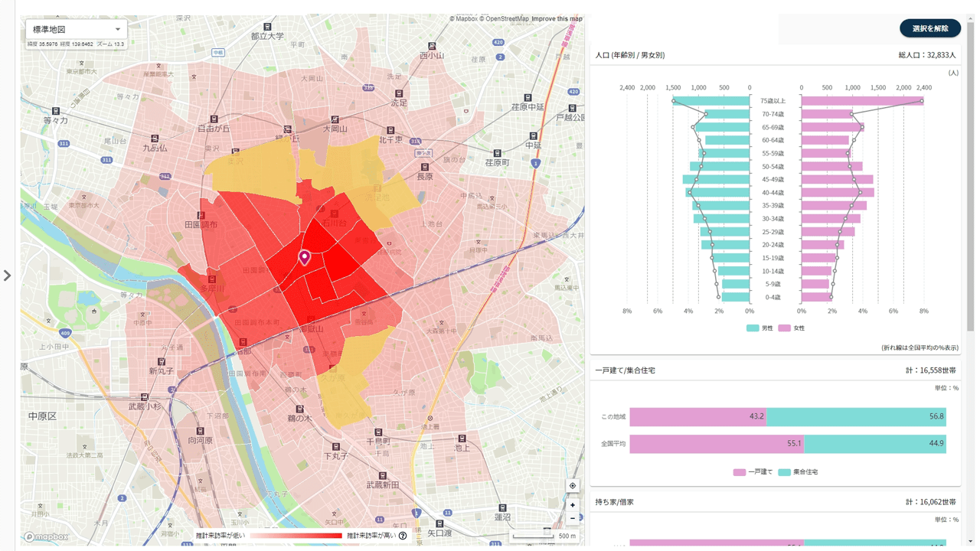Click the purple location pin marker on map

305,257
